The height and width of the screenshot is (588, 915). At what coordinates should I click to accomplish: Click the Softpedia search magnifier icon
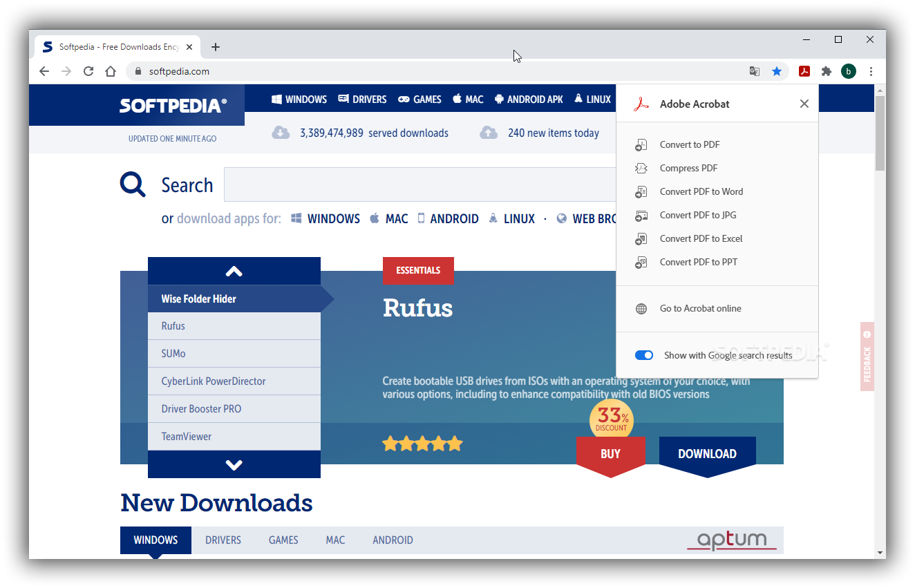click(133, 185)
